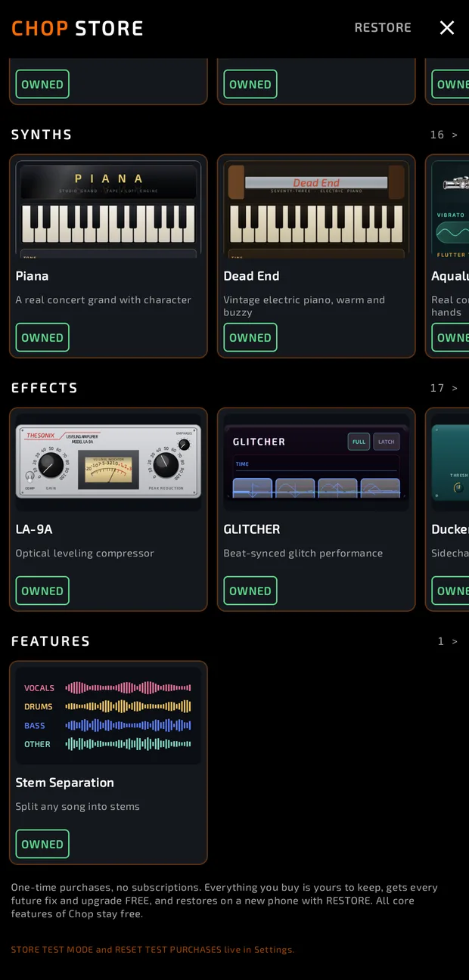
Task: Click the DRUMS stem waveform row
Action: [107, 706]
